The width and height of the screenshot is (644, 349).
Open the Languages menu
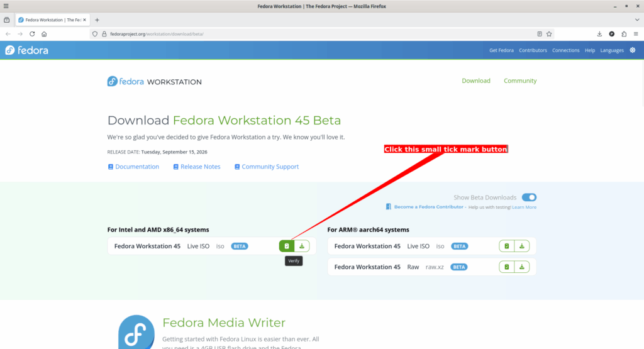click(x=612, y=50)
